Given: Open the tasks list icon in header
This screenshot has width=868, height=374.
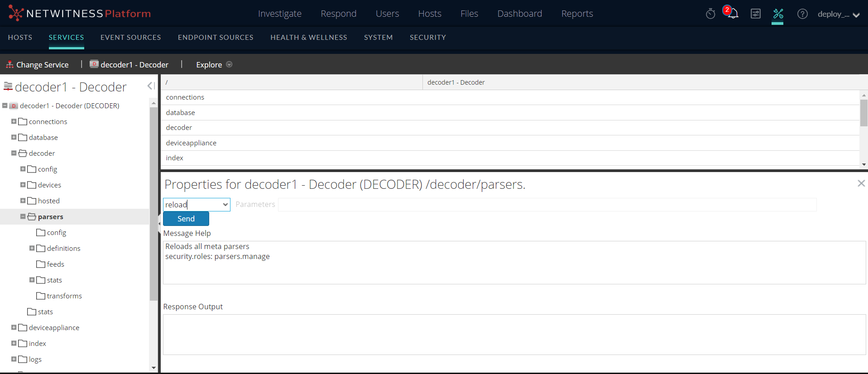Looking at the screenshot, I should [x=755, y=14].
